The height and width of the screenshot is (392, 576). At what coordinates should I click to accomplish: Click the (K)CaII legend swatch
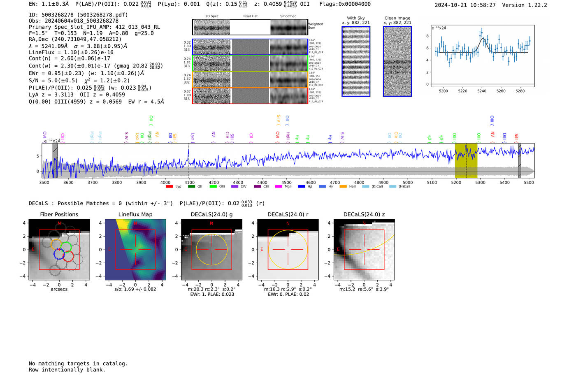366,187
